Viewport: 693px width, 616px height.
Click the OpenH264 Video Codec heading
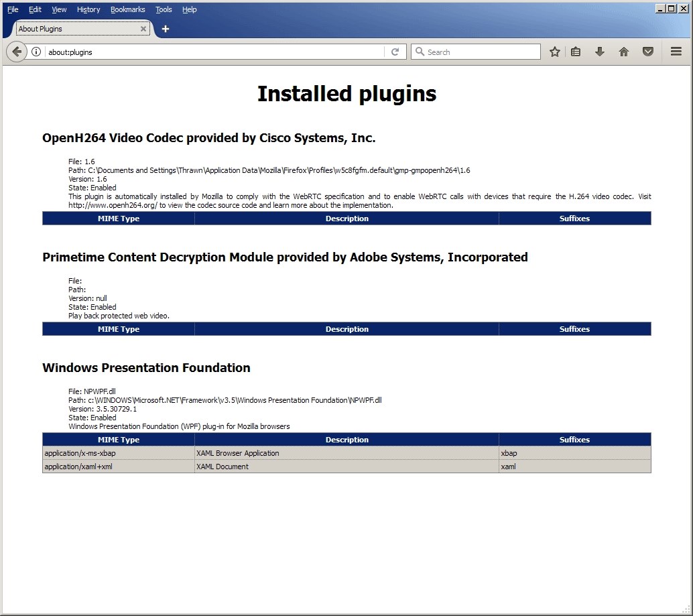tap(208, 138)
